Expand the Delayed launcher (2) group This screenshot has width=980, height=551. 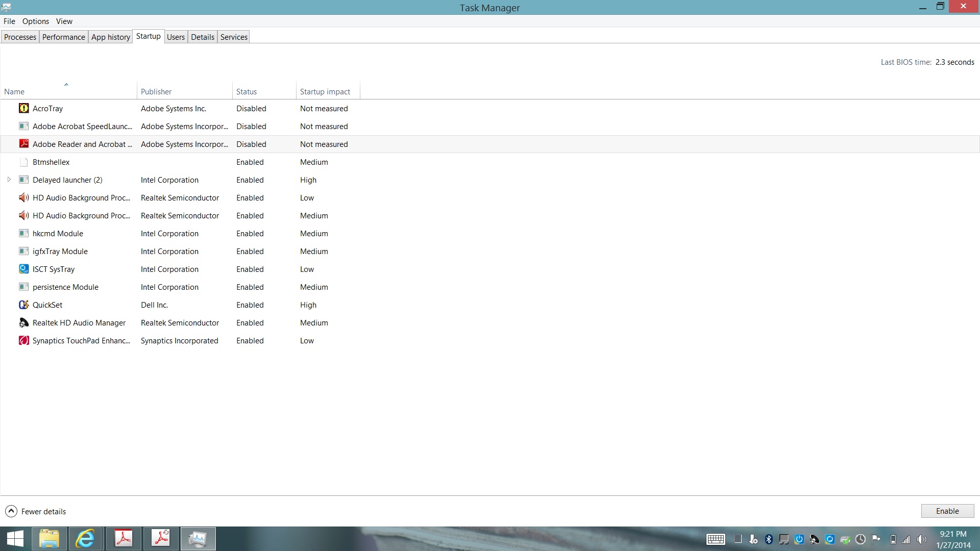point(9,180)
